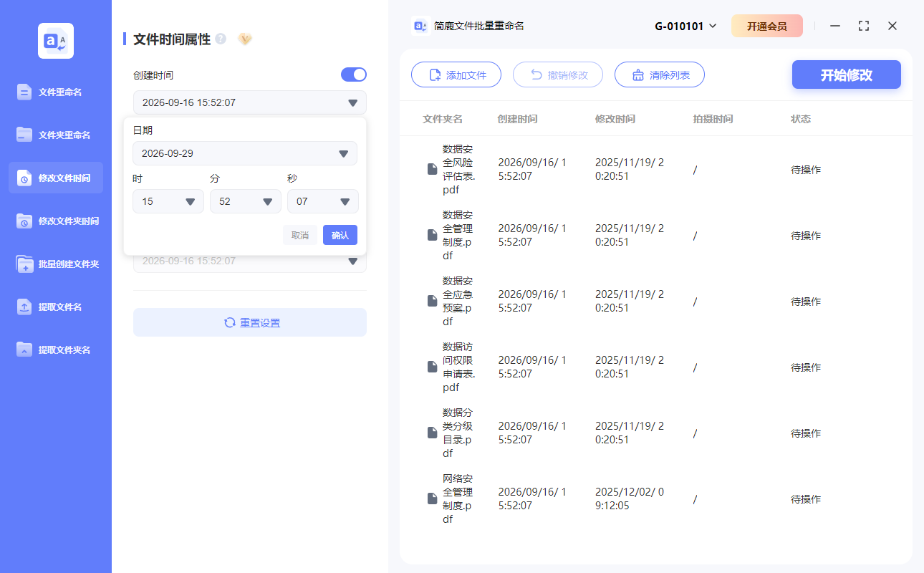Click the 确认 button in date popup

click(x=340, y=235)
